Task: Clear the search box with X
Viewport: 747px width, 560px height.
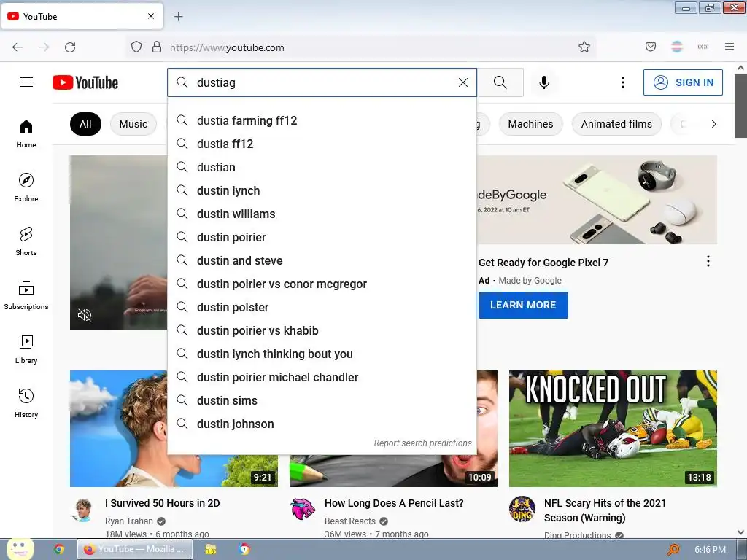Action: point(463,82)
